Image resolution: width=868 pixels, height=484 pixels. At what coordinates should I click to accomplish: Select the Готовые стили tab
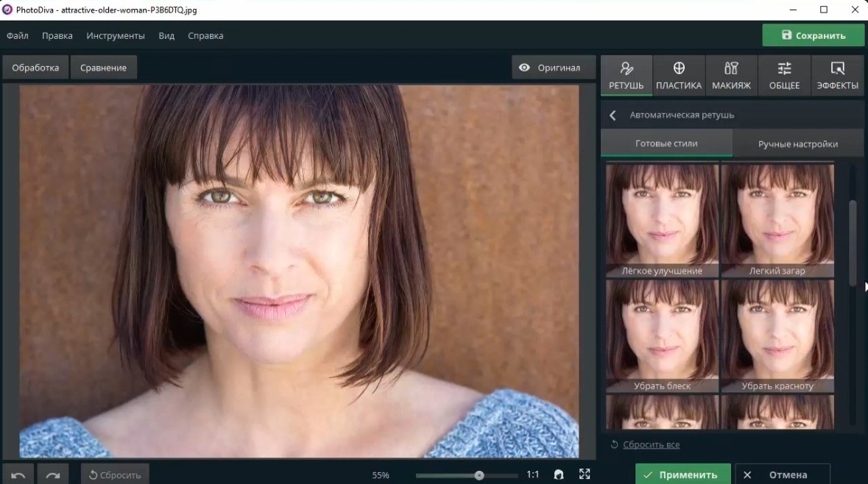click(666, 143)
